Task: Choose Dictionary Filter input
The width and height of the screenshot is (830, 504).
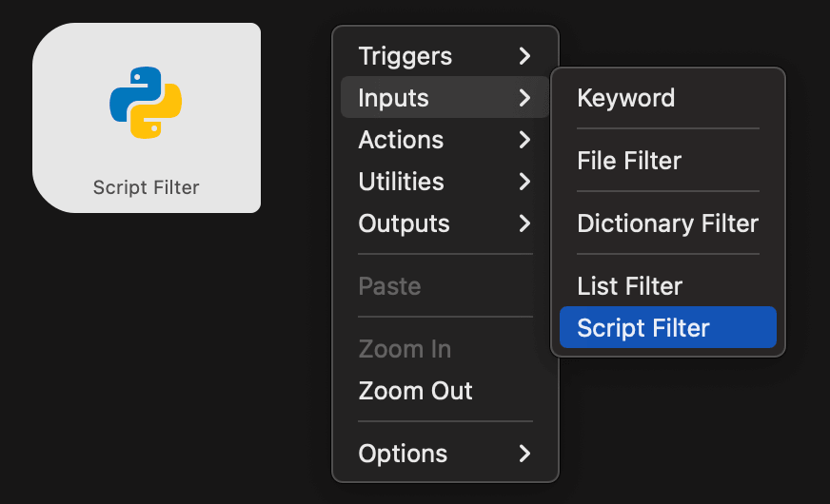Action: pos(668,223)
